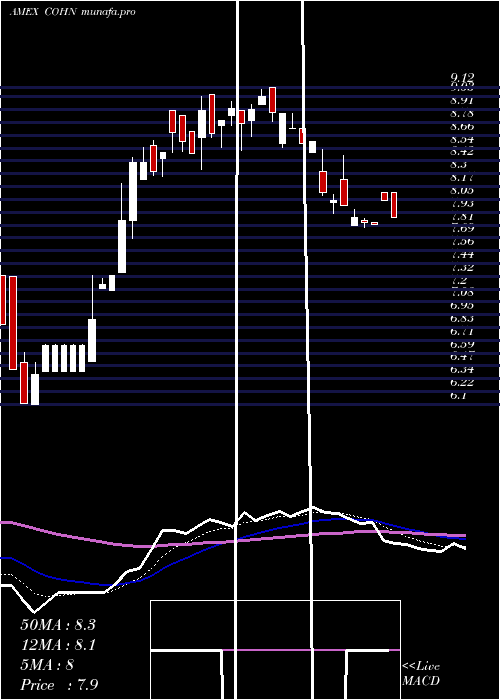Click the 7.32 price axis label
The image size is (500, 700).
(x=462, y=267)
